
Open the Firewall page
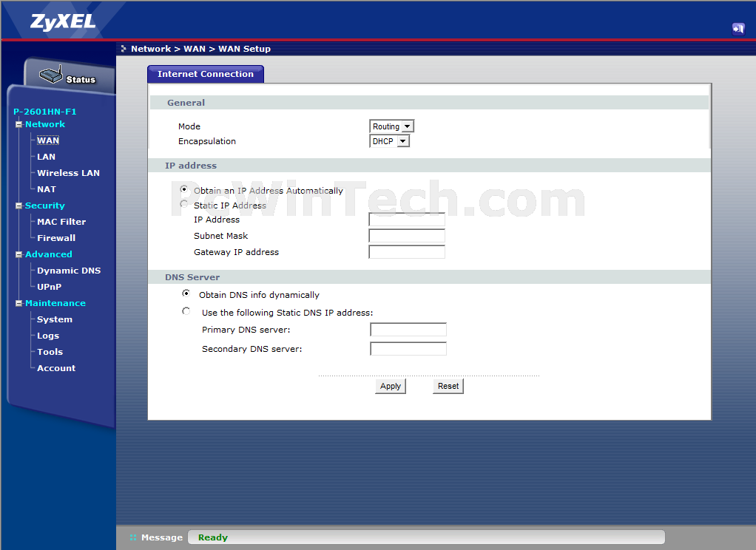coord(56,238)
